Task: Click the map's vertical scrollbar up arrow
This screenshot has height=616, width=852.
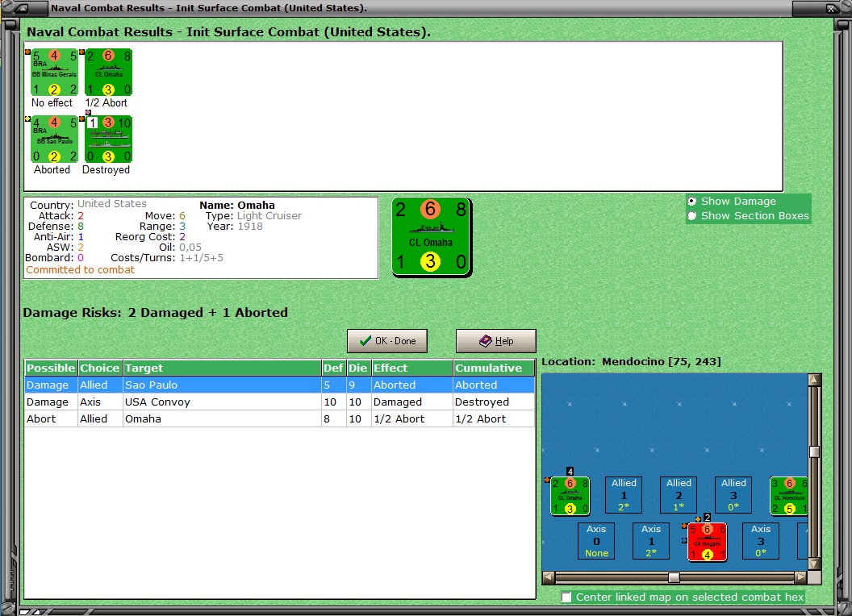Action: (x=814, y=379)
